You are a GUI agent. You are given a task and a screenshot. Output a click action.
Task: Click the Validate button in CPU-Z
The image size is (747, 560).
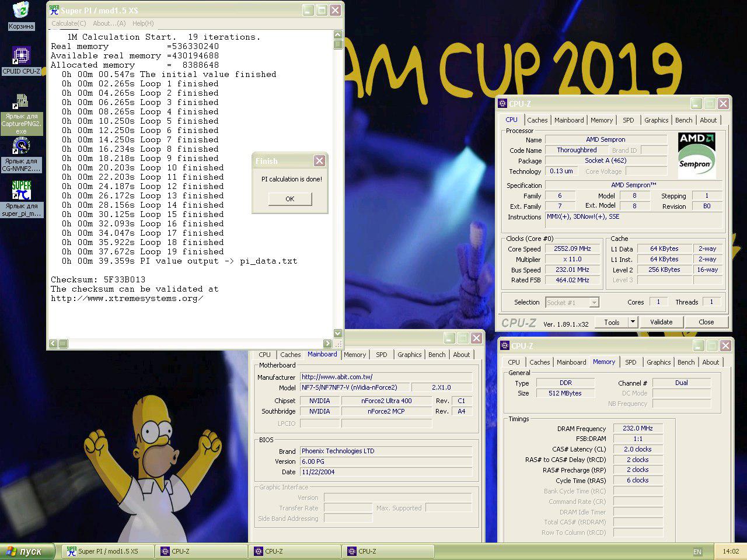[x=661, y=322]
